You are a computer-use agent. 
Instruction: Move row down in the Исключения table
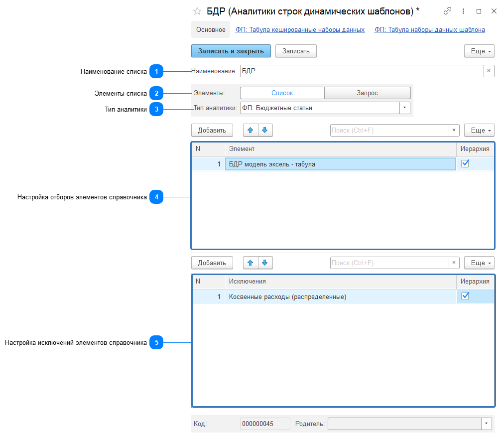tap(265, 263)
